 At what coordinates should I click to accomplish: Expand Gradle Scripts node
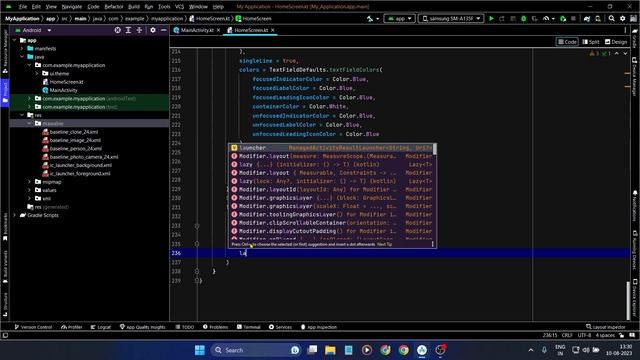click(x=15, y=215)
